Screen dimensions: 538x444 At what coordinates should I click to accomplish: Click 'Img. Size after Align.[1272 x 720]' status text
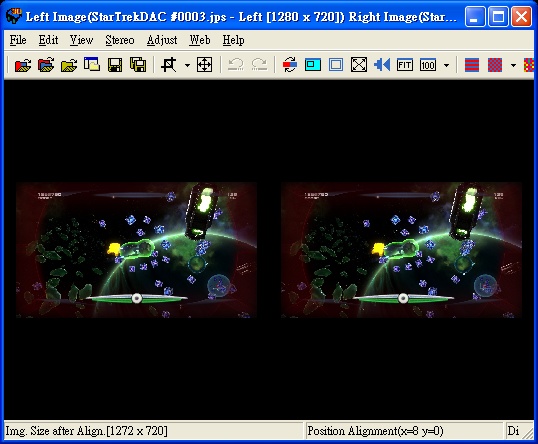click(86, 431)
